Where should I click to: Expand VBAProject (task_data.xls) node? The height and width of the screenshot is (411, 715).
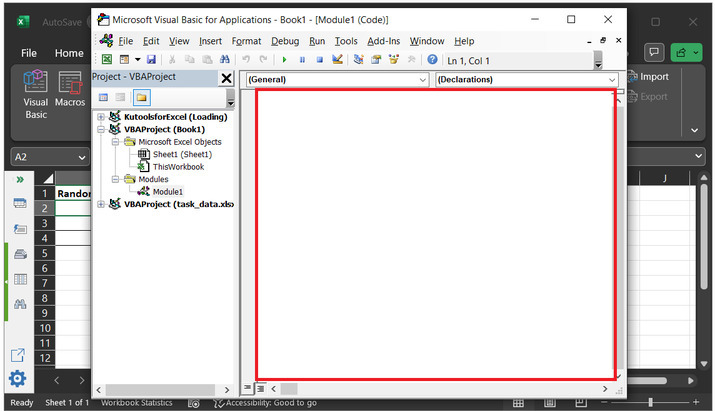click(x=101, y=204)
